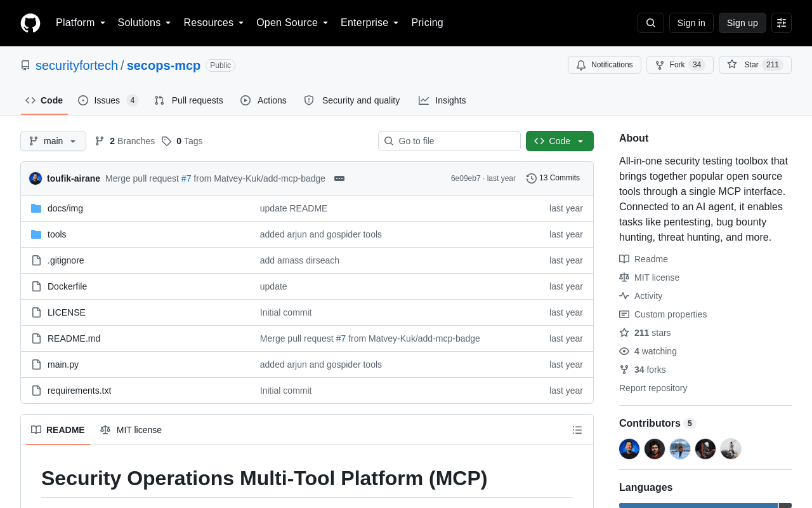The image size is (812, 508).
Task: Click the main.py file icon
Action: point(36,364)
